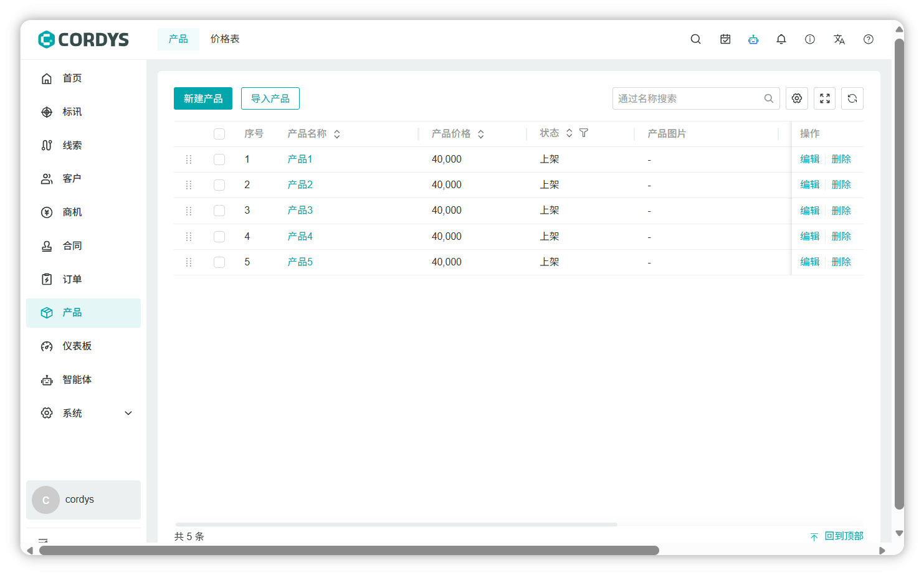Open the calendar schedule icon
This screenshot has height=575, width=924.
(x=725, y=39)
